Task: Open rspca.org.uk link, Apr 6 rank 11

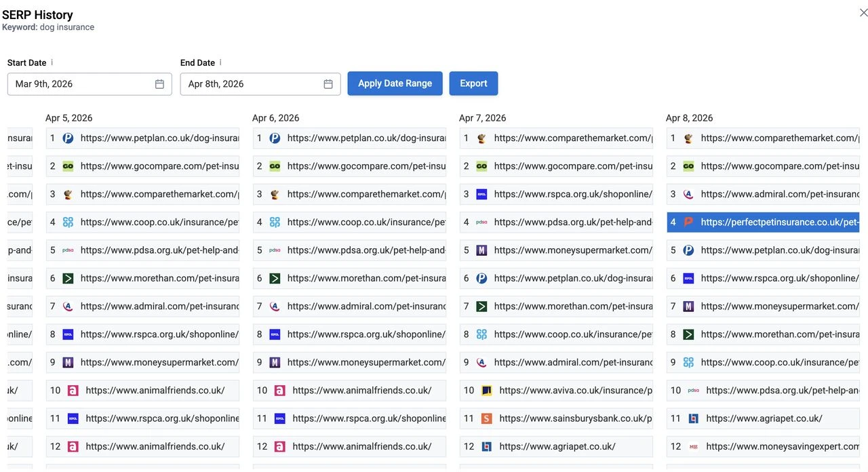Action: click(x=369, y=418)
